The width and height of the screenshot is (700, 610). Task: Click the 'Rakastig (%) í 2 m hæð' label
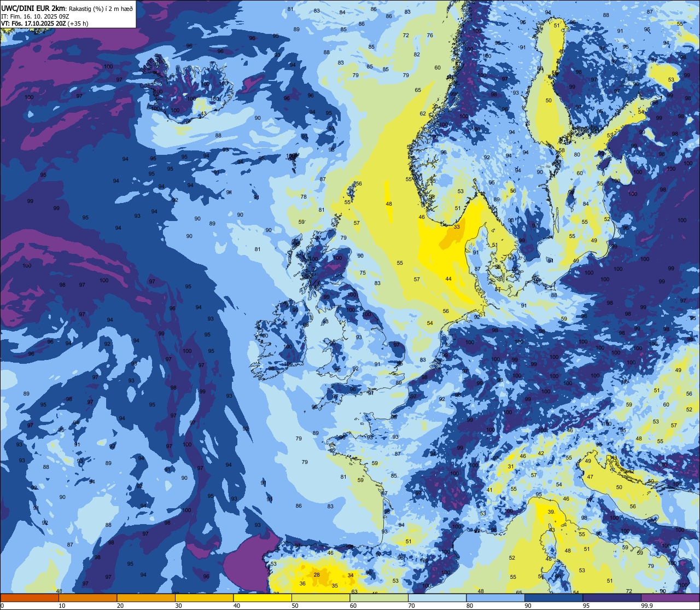click(101, 8)
